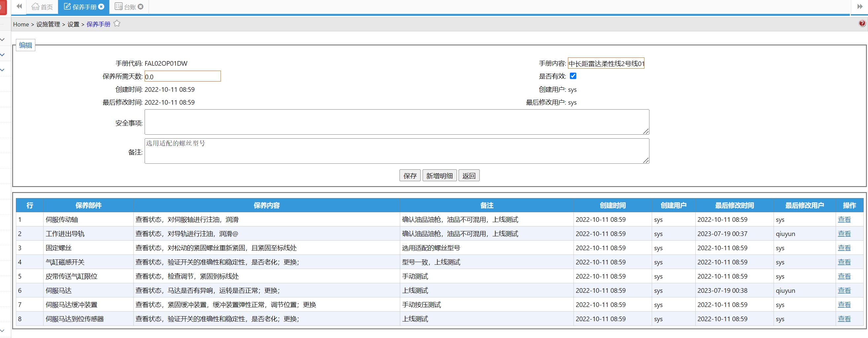
Task: Click the 保存 button
Action: [x=410, y=176]
